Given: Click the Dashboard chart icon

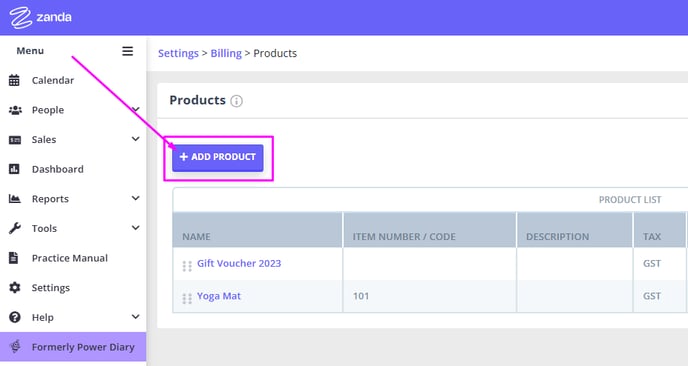Looking at the screenshot, I should tap(14, 169).
